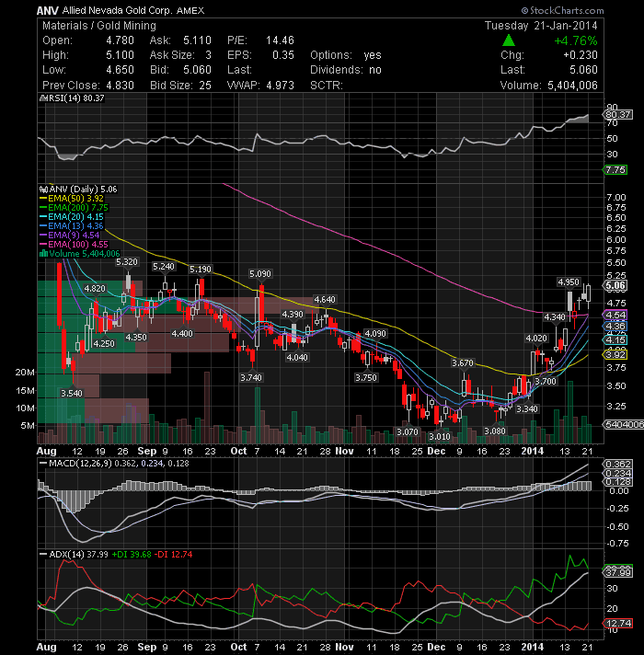Click the 3.540 low price annotation
The width and height of the screenshot is (644, 655).
(72, 393)
